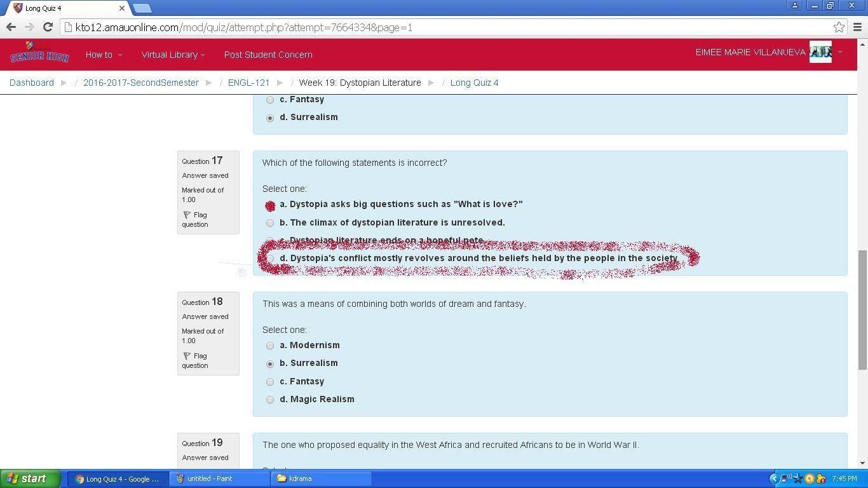Open Post Student Concern link
The height and width of the screenshot is (488, 868).
click(268, 55)
